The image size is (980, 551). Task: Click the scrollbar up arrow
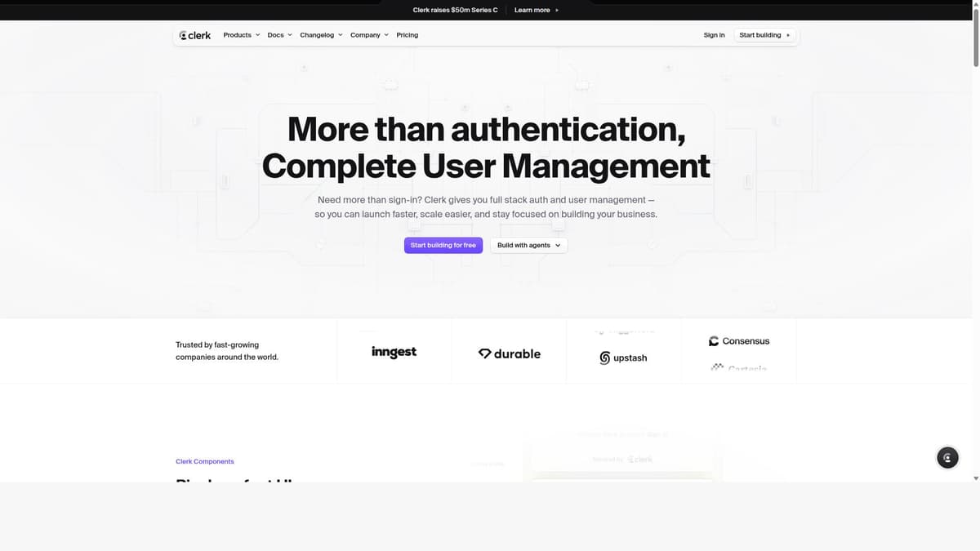975,4
